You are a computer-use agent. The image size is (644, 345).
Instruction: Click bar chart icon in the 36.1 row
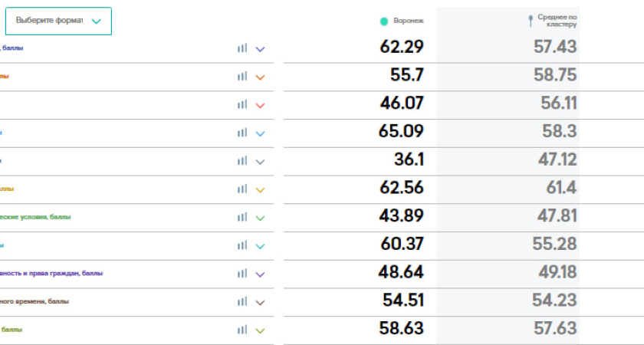click(x=242, y=161)
